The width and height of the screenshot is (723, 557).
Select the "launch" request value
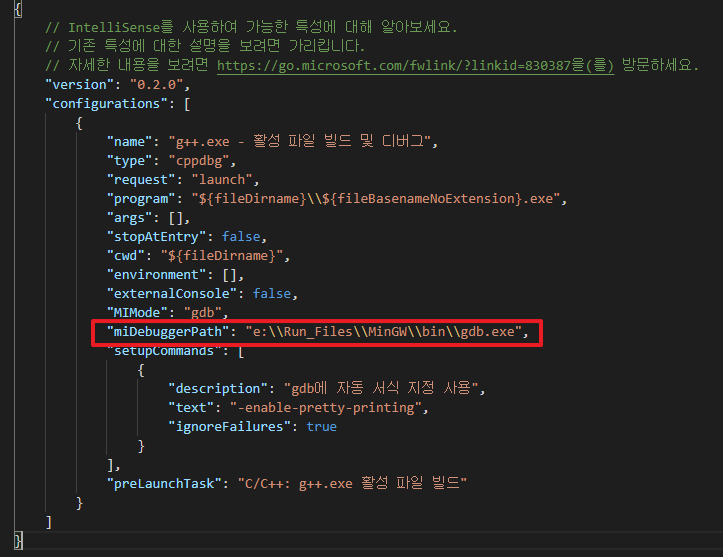tap(226, 179)
